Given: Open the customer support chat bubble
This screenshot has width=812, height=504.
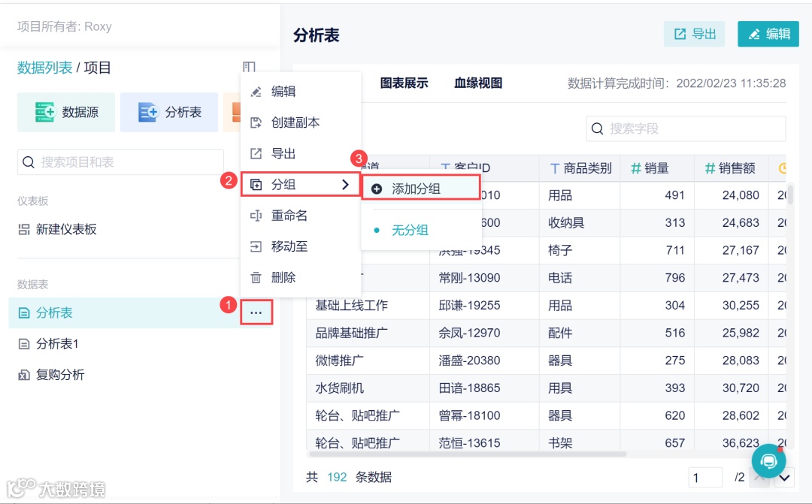Looking at the screenshot, I should tap(768, 460).
